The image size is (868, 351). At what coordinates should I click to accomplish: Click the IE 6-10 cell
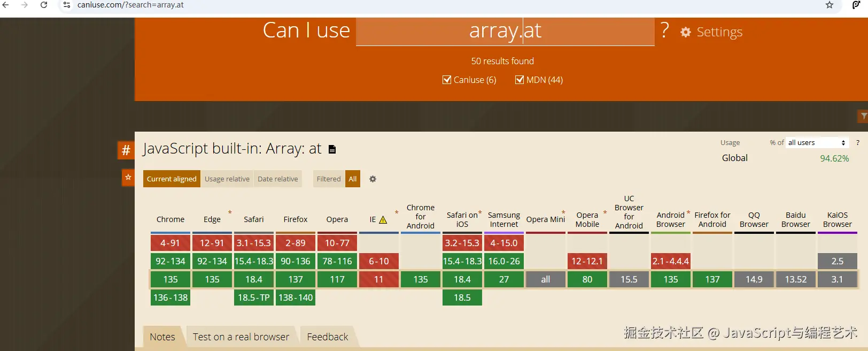pyautogui.click(x=379, y=261)
